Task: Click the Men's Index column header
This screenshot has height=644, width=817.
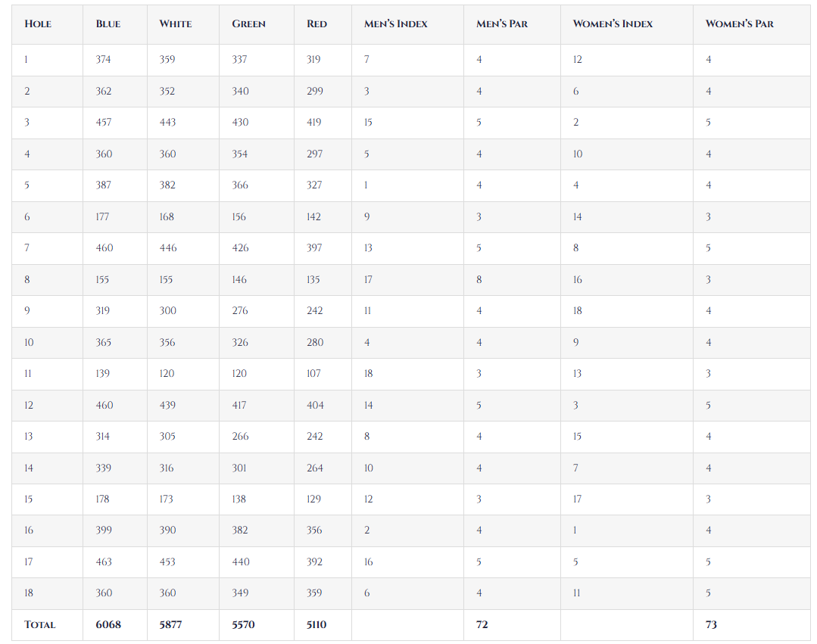Action: (396, 24)
